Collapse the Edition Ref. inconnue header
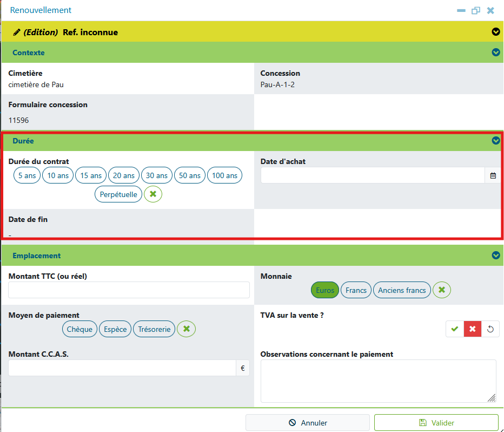This screenshot has height=432, width=504. point(496,31)
